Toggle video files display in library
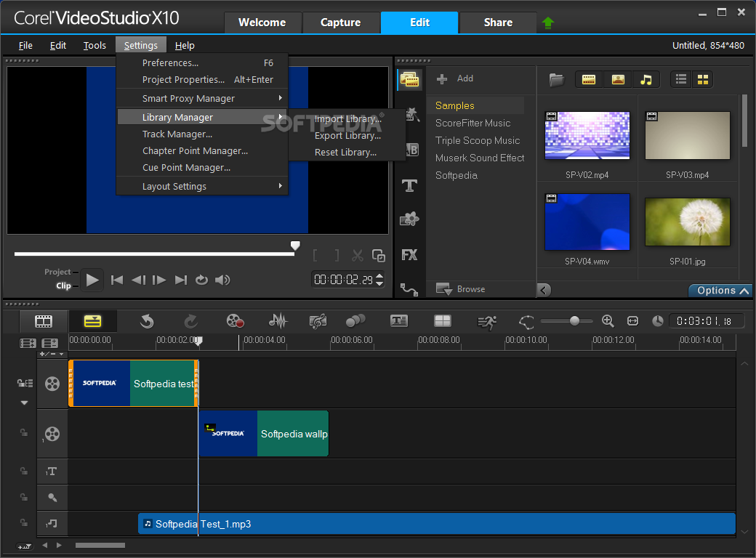This screenshot has height=558, width=756. click(589, 79)
